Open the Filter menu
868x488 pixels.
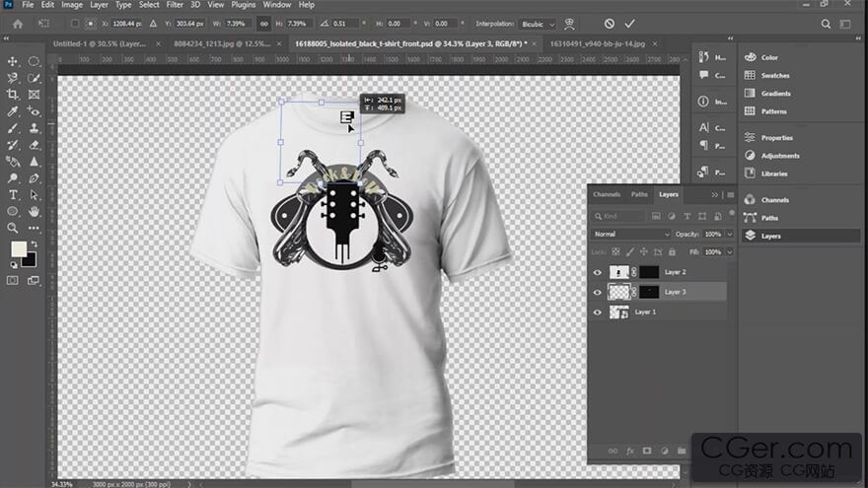(175, 5)
